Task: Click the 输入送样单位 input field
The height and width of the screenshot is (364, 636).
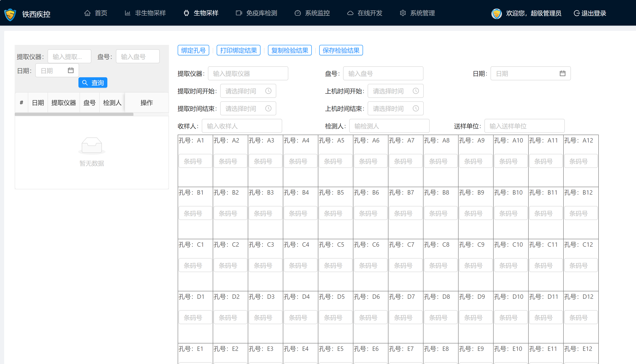Action: pos(524,126)
